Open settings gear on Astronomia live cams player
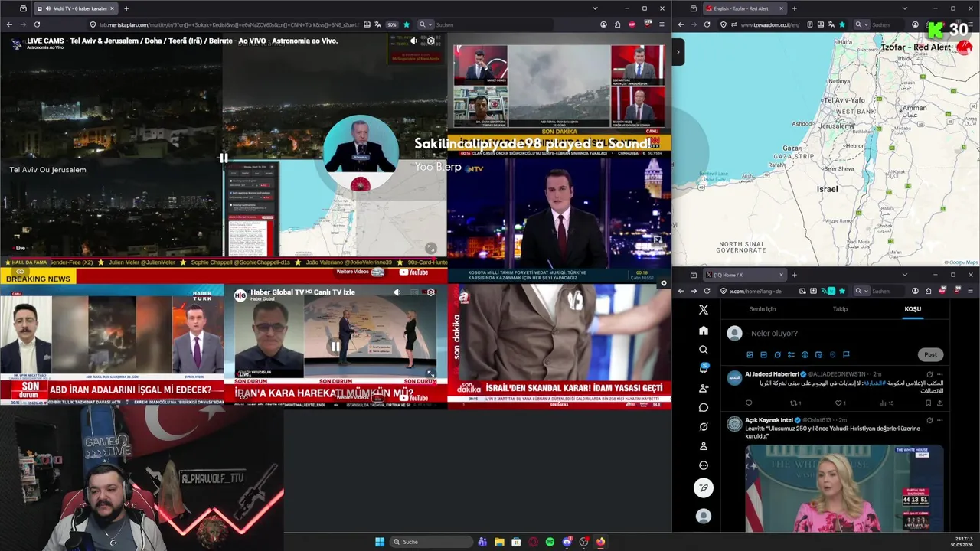980x551 pixels. click(430, 41)
